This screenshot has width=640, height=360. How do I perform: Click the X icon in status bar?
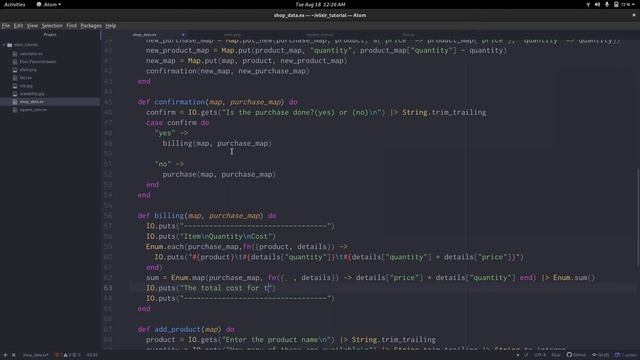point(13,355)
